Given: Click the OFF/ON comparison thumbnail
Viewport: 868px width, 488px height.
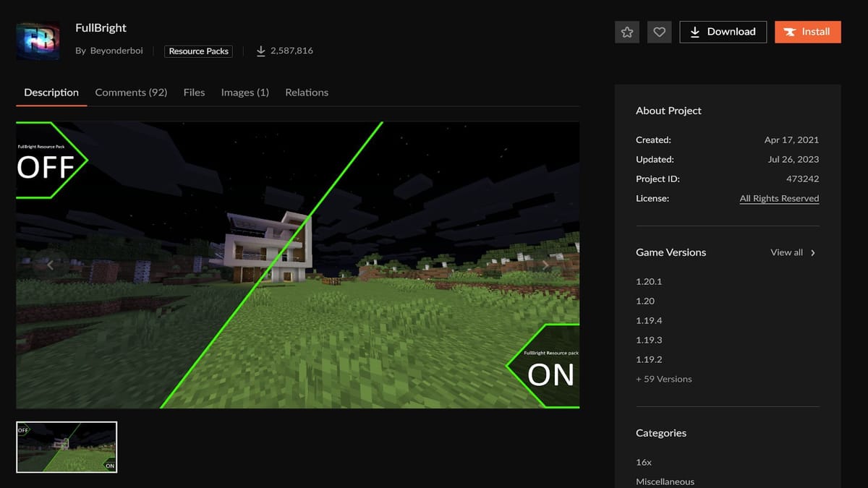Looking at the screenshot, I should [x=66, y=447].
